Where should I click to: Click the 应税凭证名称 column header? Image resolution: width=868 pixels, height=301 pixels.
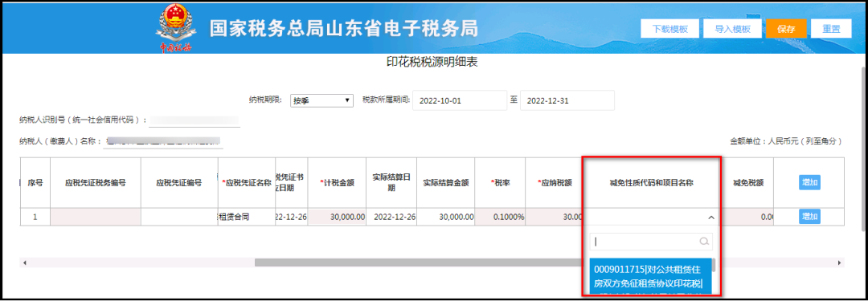247,182
